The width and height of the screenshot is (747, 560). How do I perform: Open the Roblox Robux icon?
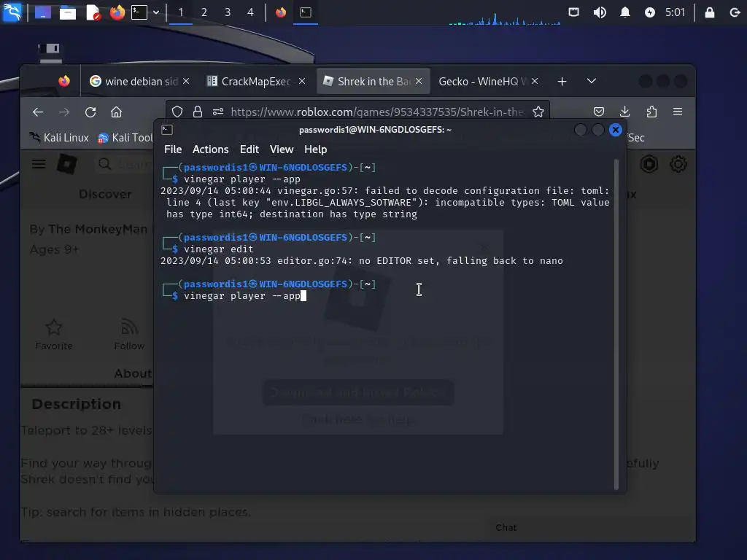649,164
